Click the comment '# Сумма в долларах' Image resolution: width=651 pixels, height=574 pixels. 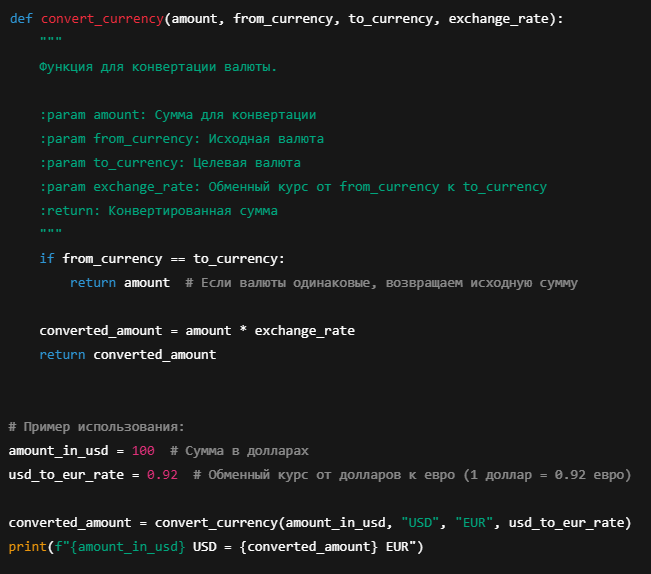(240, 451)
